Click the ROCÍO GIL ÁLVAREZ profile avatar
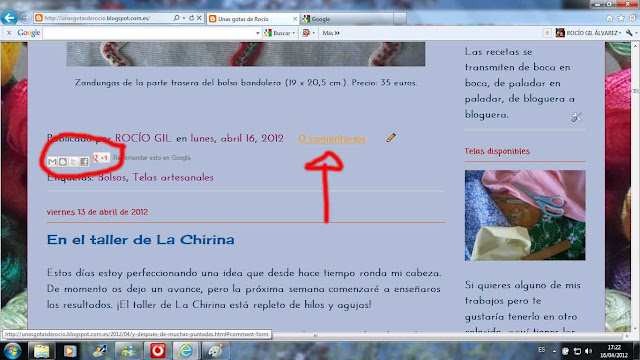The width and height of the screenshot is (640, 360). pyautogui.click(x=560, y=33)
